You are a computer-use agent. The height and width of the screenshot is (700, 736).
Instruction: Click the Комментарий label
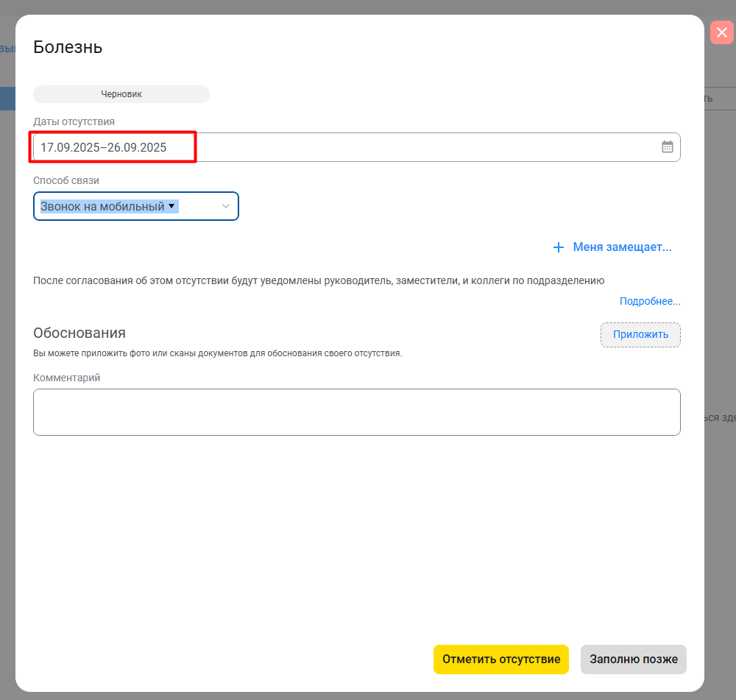tap(66, 378)
